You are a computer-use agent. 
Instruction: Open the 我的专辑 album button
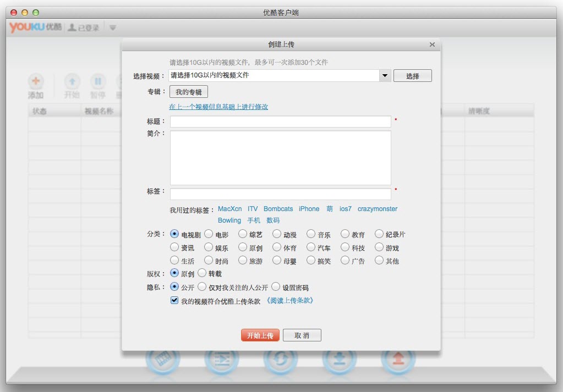189,92
